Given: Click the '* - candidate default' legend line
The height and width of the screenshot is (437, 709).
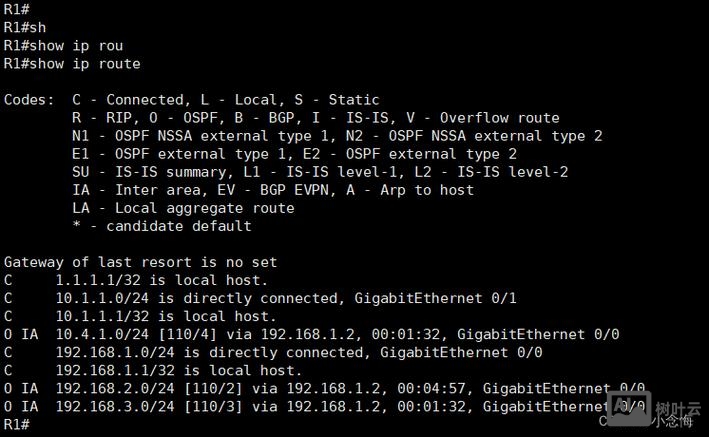Looking at the screenshot, I should (x=162, y=226).
